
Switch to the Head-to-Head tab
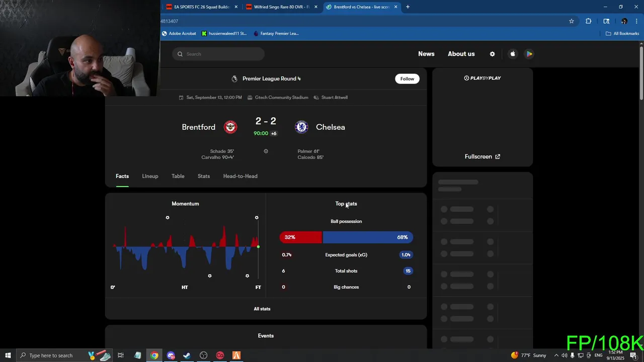[240, 176]
